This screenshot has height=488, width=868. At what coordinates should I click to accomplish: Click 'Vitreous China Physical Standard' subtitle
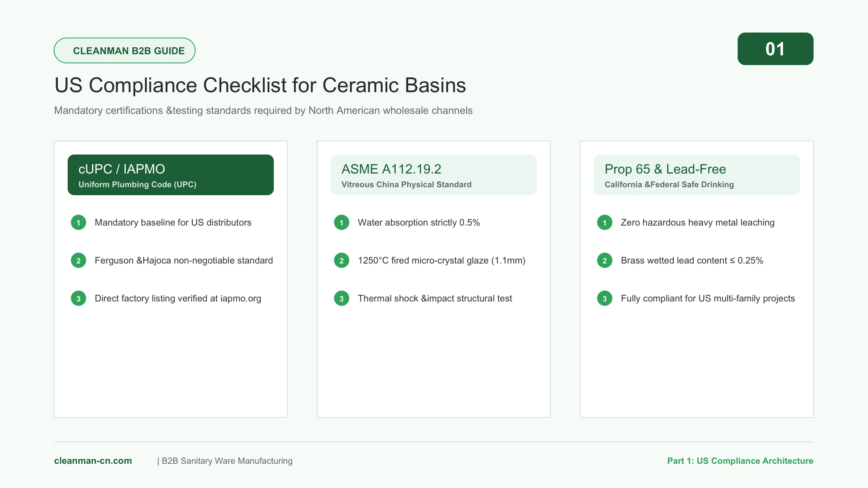[x=407, y=184]
